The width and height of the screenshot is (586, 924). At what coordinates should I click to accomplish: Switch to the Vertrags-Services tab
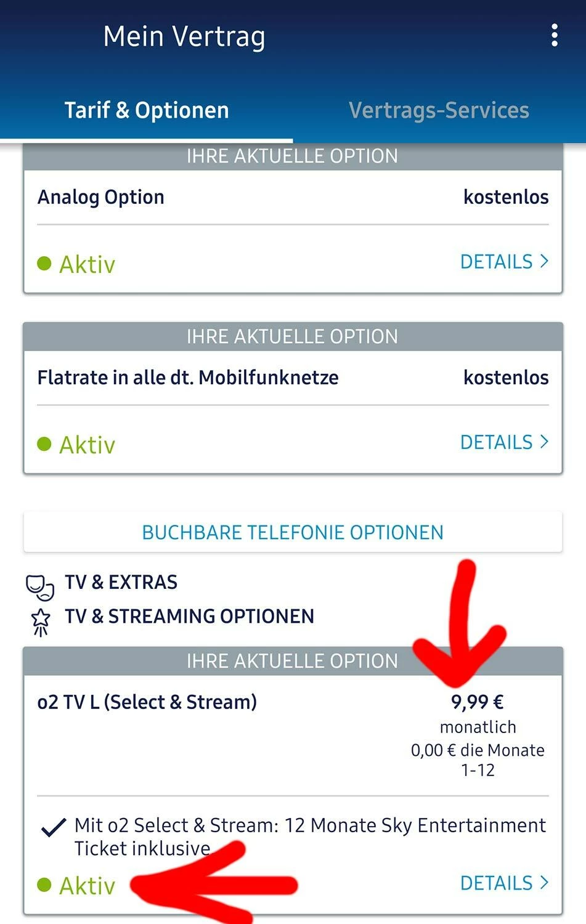(439, 110)
